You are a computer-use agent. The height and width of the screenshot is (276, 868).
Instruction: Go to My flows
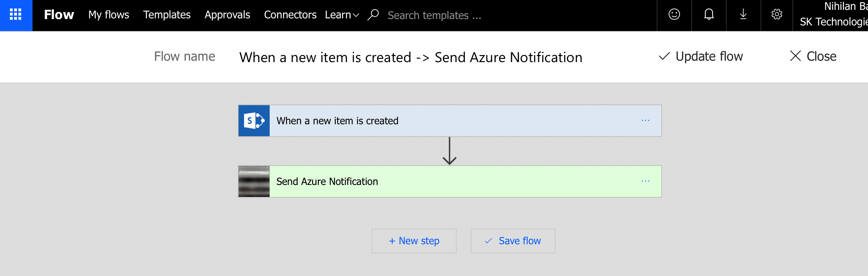pyautogui.click(x=108, y=15)
